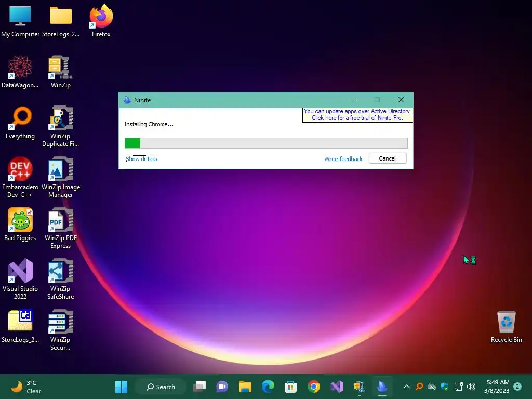
Task: Open network status tray icon
Action: [458, 387]
